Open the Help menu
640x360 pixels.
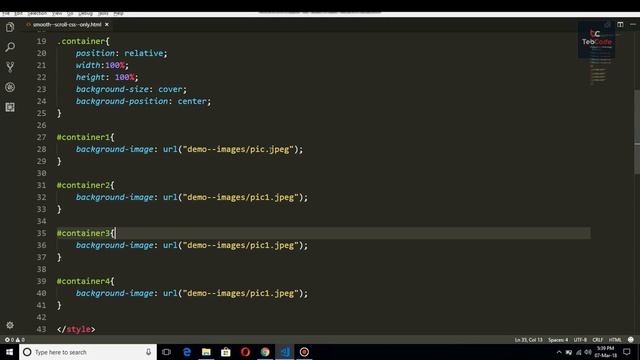pos(118,13)
